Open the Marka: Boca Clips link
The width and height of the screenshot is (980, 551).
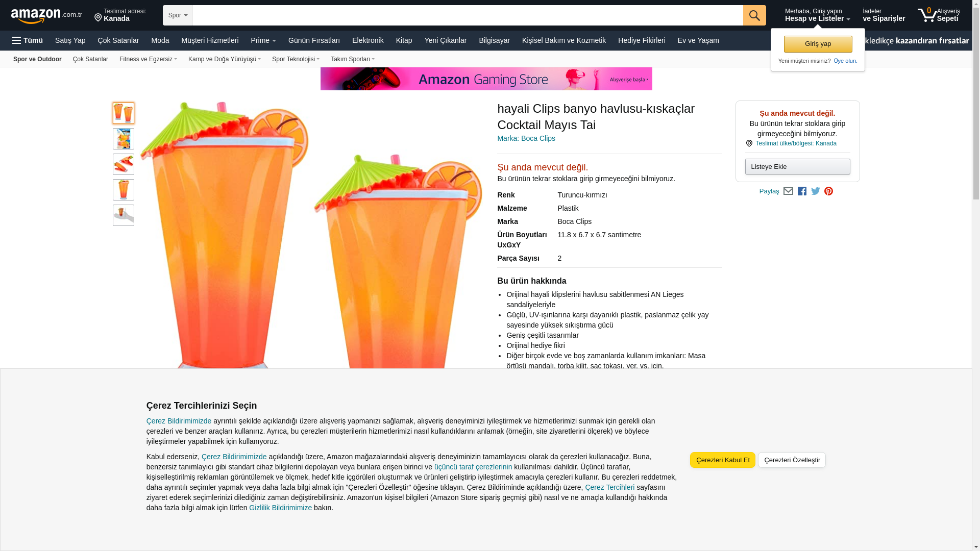point(526,138)
